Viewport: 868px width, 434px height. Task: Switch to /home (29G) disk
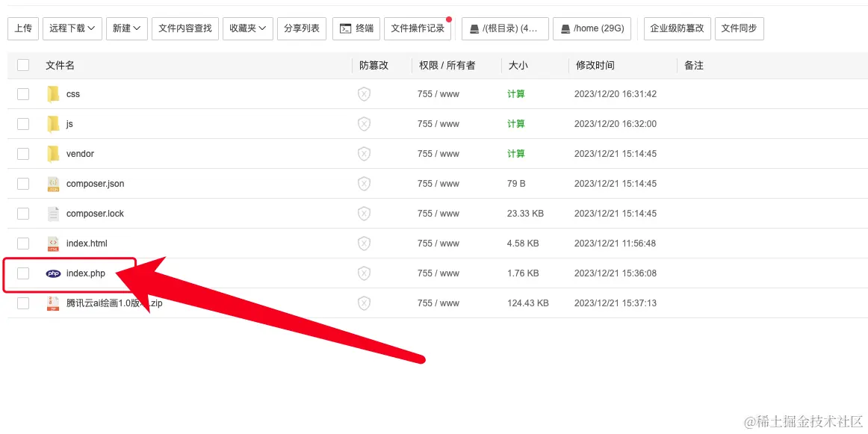click(592, 28)
